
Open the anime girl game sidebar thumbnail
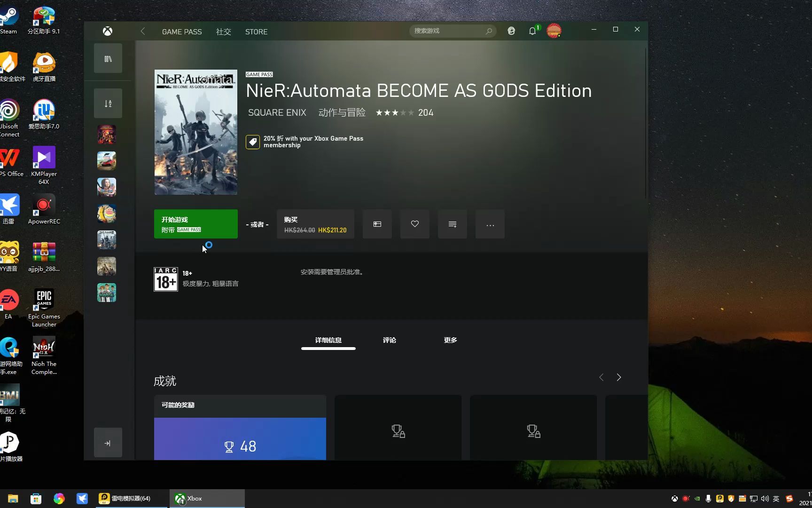point(107,187)
